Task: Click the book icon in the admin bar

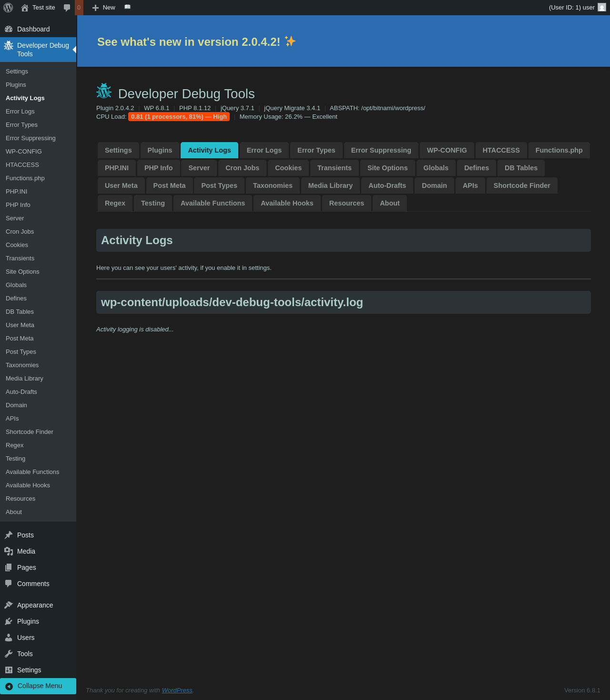Action: point(127,7)
